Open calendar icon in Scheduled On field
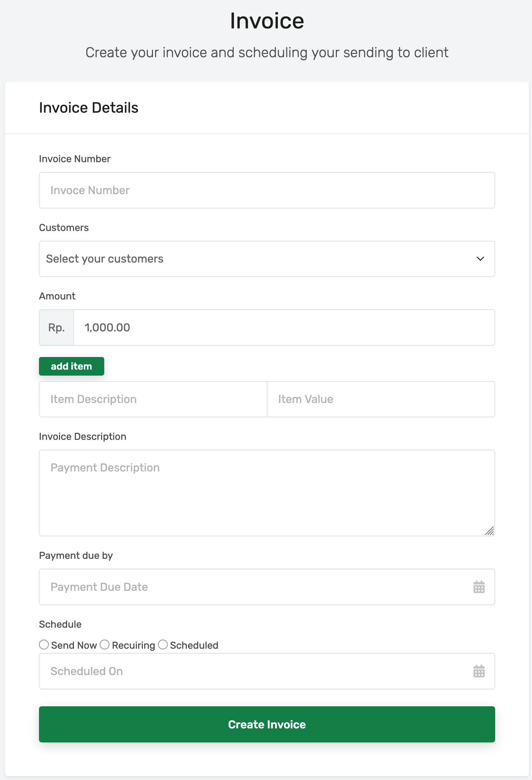Screen dimensions: 532x780 (479, 671)
